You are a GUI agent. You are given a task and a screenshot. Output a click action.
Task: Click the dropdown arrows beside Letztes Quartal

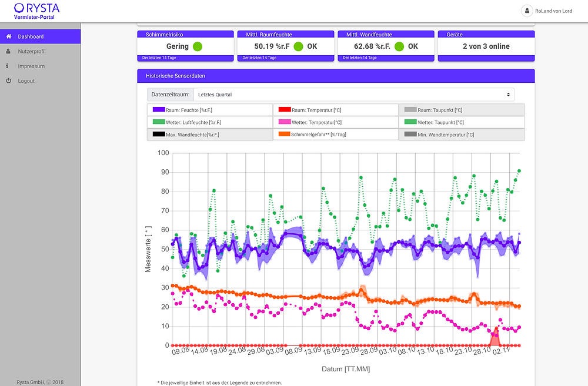coord(508,95)
